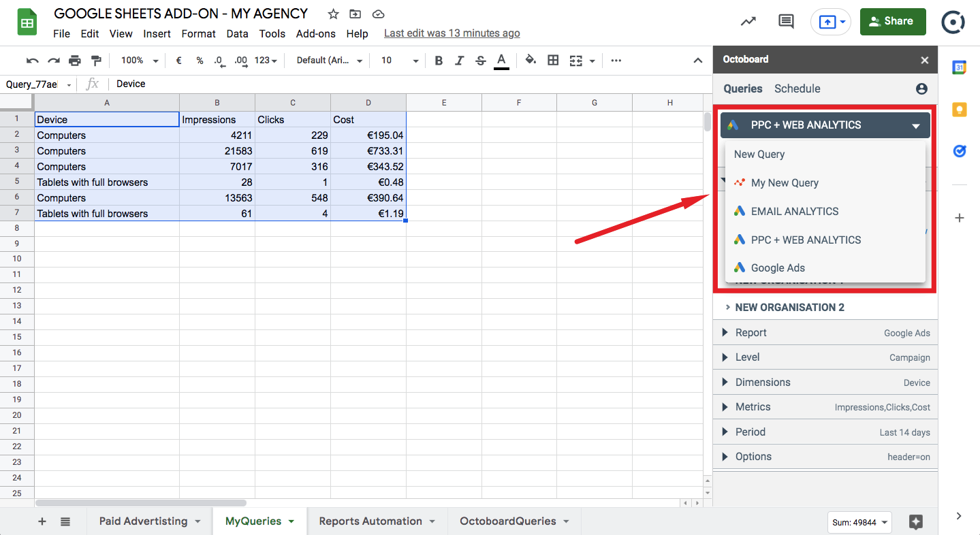Screen dimensions: 980x535
Task: Open the number format 123 dropdown
Action: pyautogui.click(x=266, y=61)
